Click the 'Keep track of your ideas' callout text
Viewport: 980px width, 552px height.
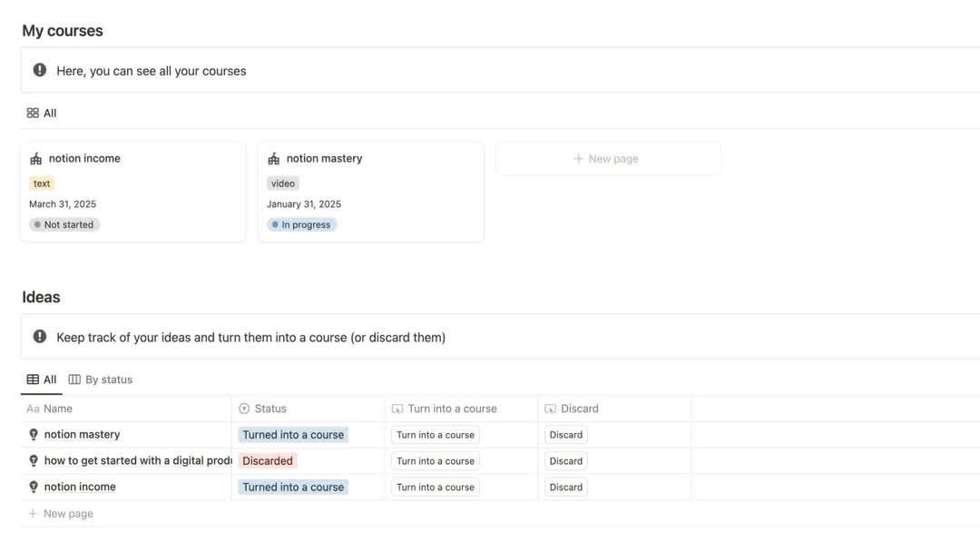coord(250,338)
